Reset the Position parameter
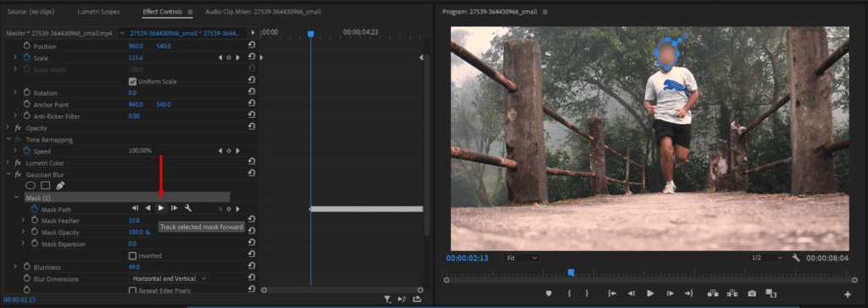This screenshot has width=868, height=308. coord(252,46)
